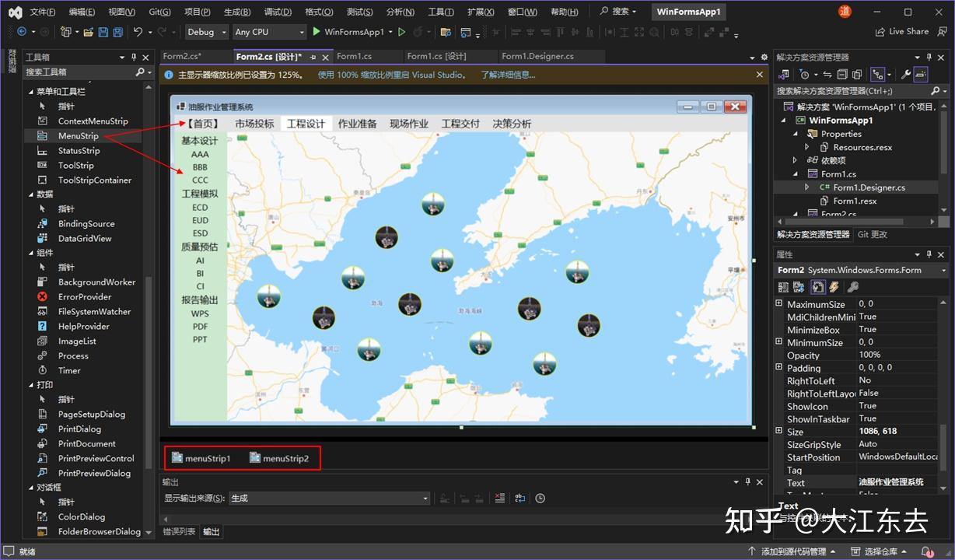Image resolution: width=955 pixels, height=560 pixels.
Task: Toggle Show All Files in Solution Explorer
Action: [x=857, y=75]
